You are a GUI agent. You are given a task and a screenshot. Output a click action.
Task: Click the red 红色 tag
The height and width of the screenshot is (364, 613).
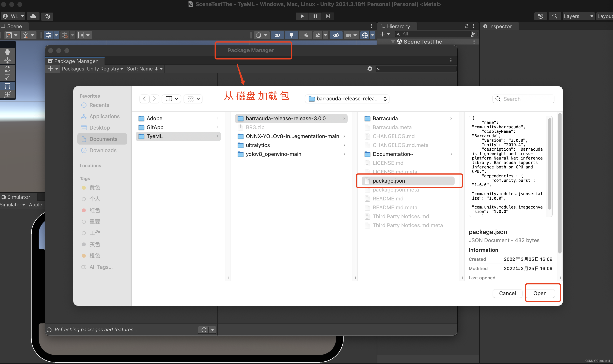pyautogui.click(x=94, y=210)
